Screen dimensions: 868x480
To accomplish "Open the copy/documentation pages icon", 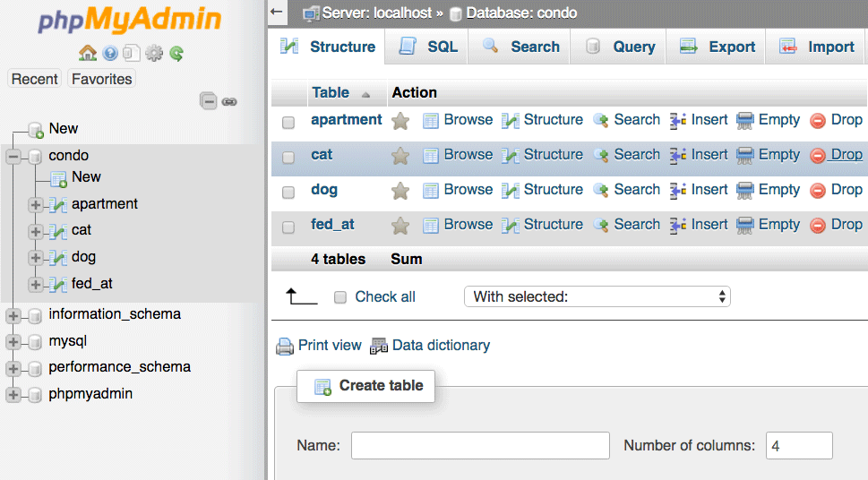I will (131, 53).
